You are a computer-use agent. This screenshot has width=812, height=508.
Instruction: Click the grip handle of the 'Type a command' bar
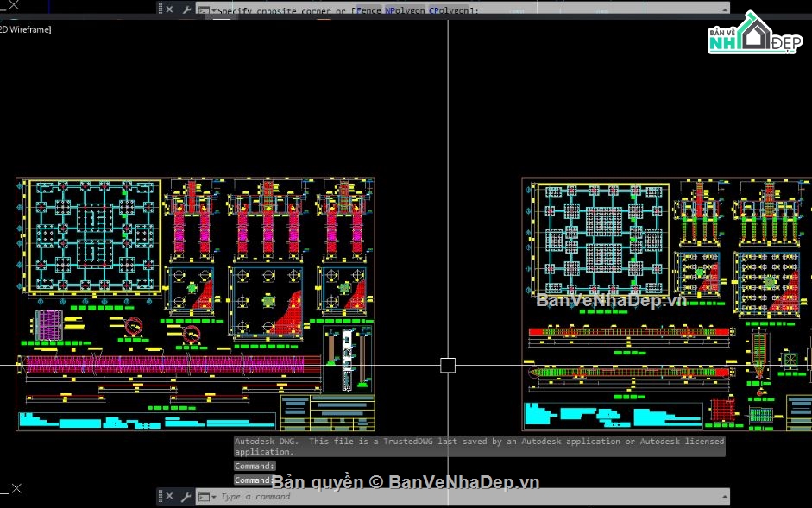point(161,497)
